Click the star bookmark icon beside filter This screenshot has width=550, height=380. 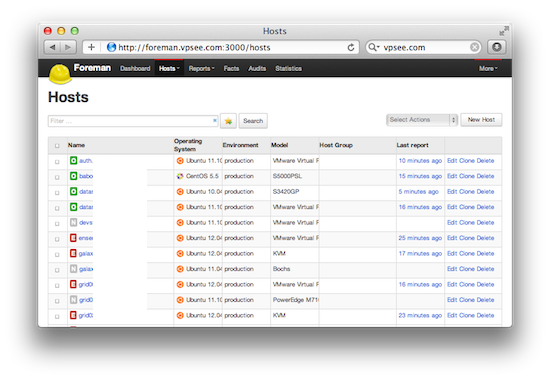[x=228, y=121]
